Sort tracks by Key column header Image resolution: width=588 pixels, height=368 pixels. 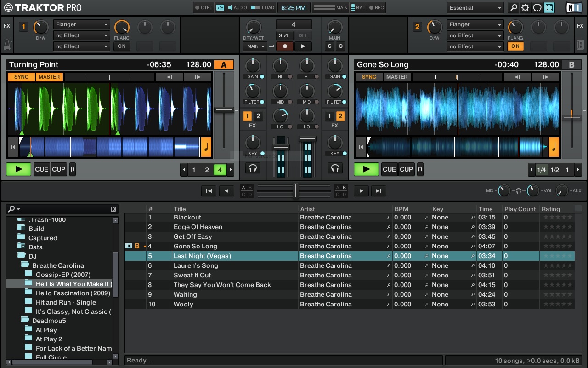click(437, 209)
